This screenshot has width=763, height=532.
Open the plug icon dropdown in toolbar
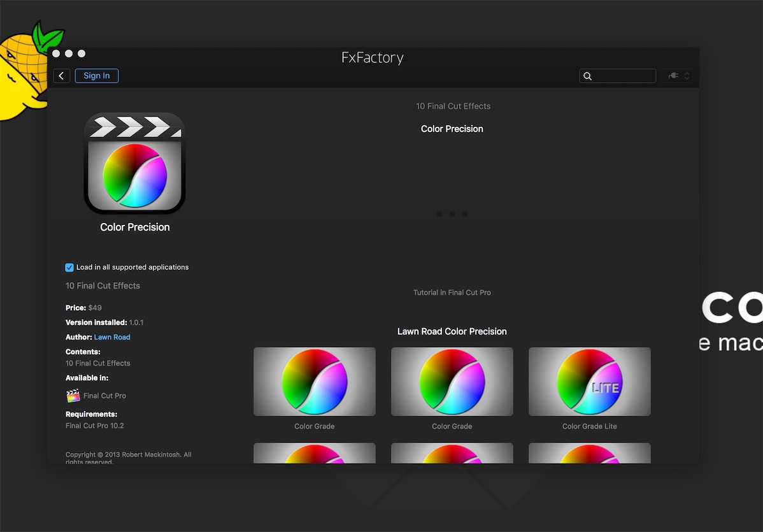click(x=677, y=76)
